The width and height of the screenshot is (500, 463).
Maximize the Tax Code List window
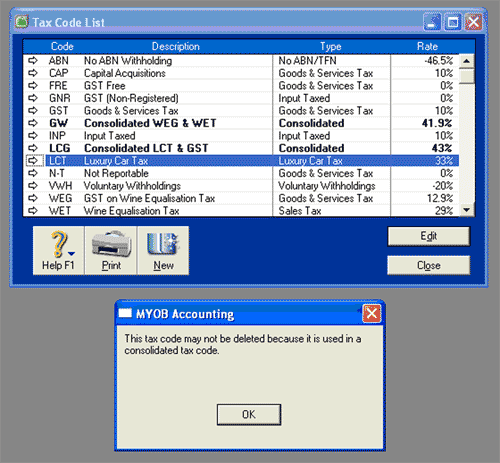pyautogui.click(x=453, y=22)
